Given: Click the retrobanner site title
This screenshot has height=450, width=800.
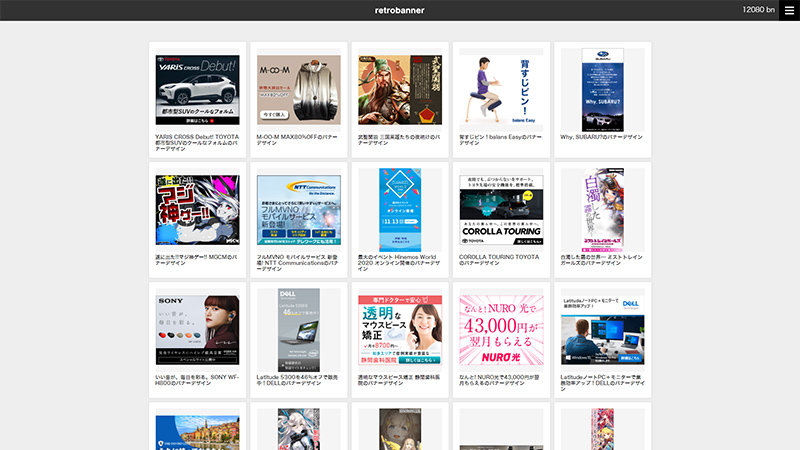Looking at the screenshot, I should click(x=399, y=10).
